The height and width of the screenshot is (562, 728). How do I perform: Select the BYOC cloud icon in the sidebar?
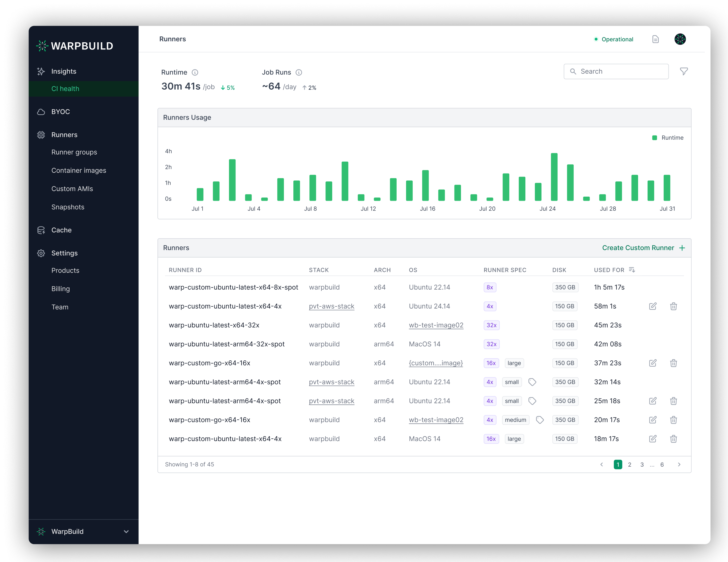41,112
